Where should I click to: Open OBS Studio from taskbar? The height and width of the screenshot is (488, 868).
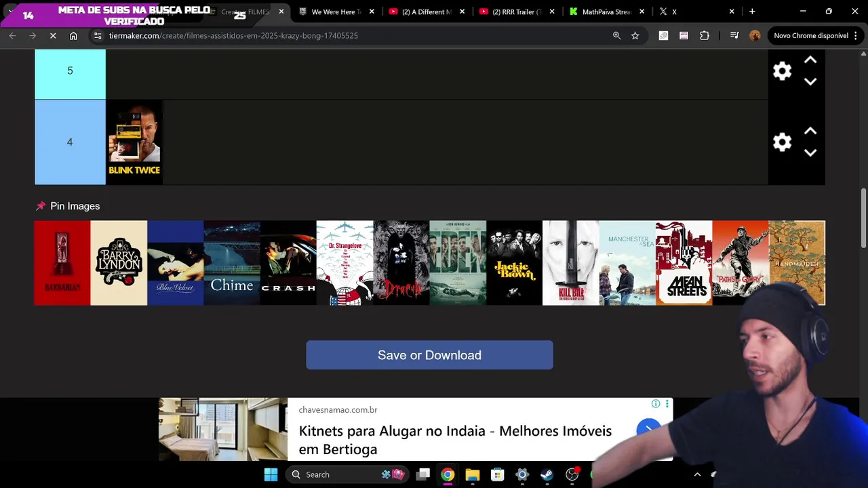click(572, 474)
